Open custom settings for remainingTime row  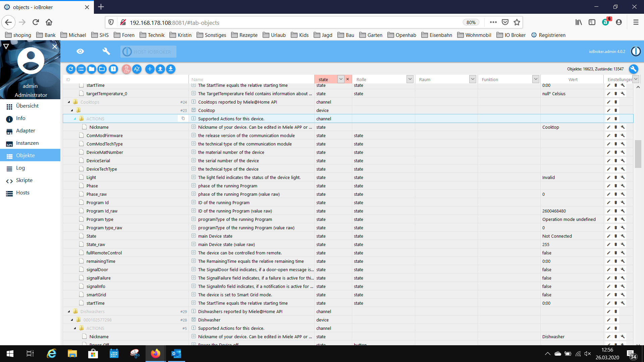pyautogui.click(x=623, y=261)
